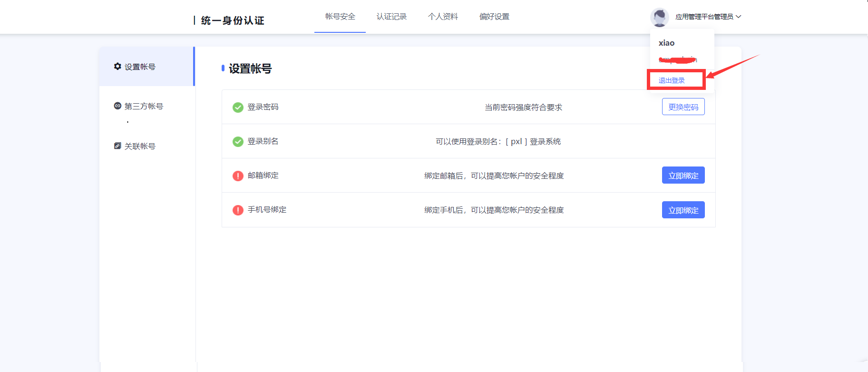The width and height of the screenshot is (868, 372).
Task: Select the 偏好设置 tab
Action: click(x=494, y=17)
